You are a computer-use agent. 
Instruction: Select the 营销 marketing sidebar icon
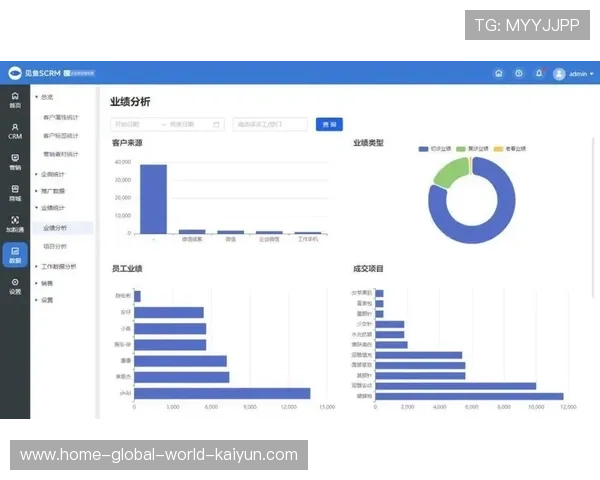14,161
